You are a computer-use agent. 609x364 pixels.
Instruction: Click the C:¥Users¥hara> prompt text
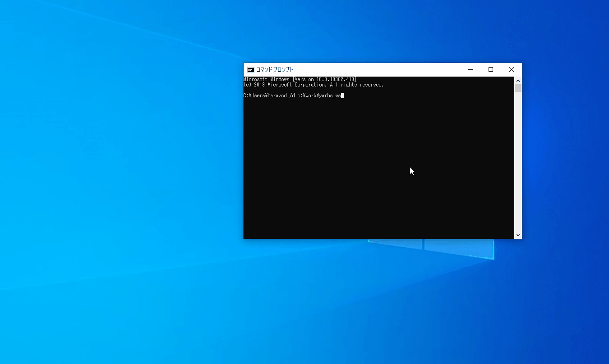262,96
